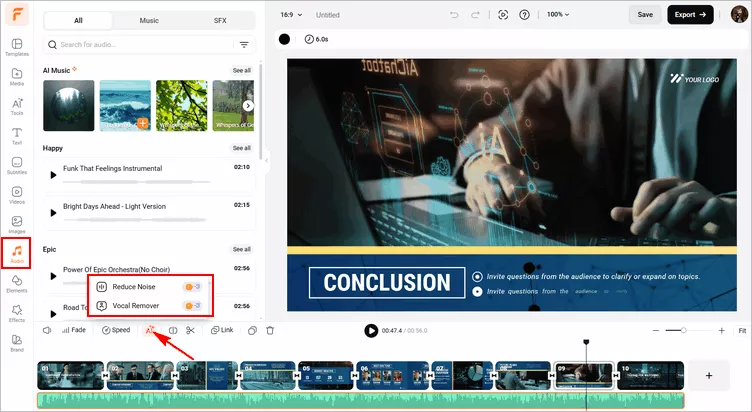This screenshot has width=752, height=412.
Task: Switch to the Music tab
Action: point(149,21)
